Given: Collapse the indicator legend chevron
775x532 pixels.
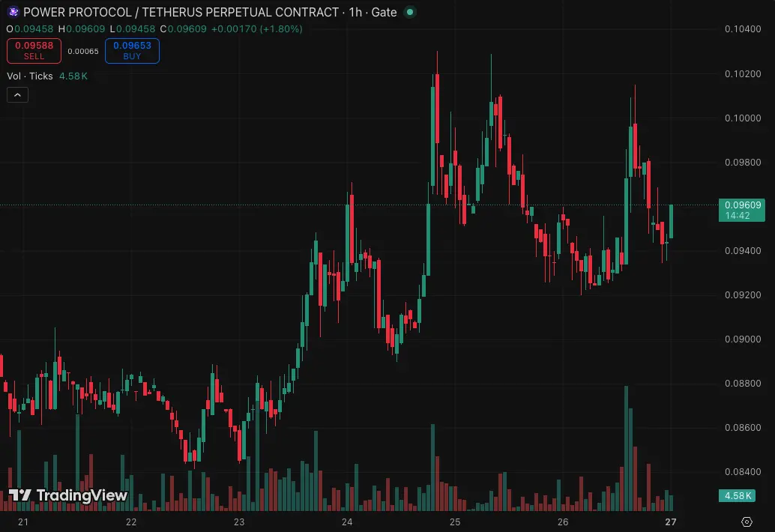Looking at the screenshot, I should click(x=17, y=95).
